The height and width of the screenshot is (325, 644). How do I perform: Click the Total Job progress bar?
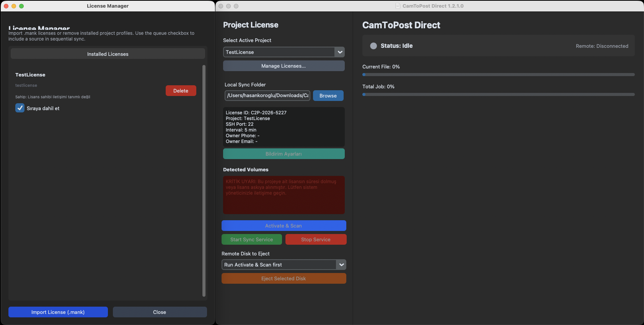499,94
